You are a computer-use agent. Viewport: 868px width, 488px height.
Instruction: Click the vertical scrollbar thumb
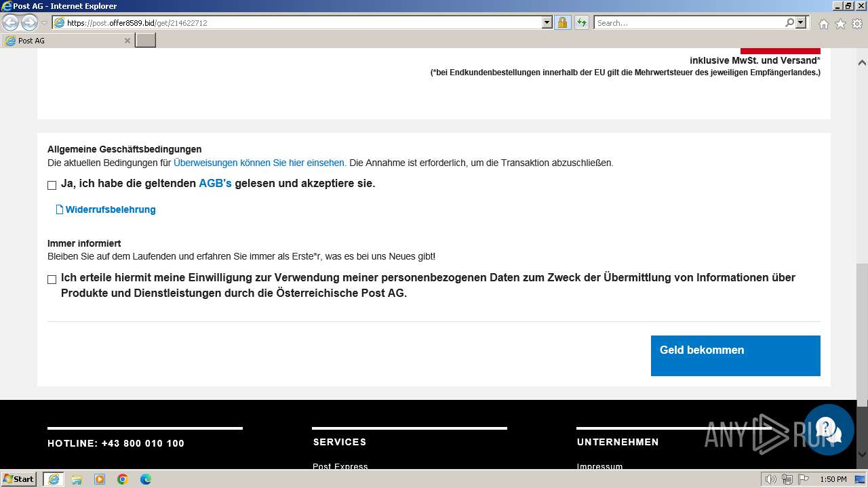(x=862, y=335)
